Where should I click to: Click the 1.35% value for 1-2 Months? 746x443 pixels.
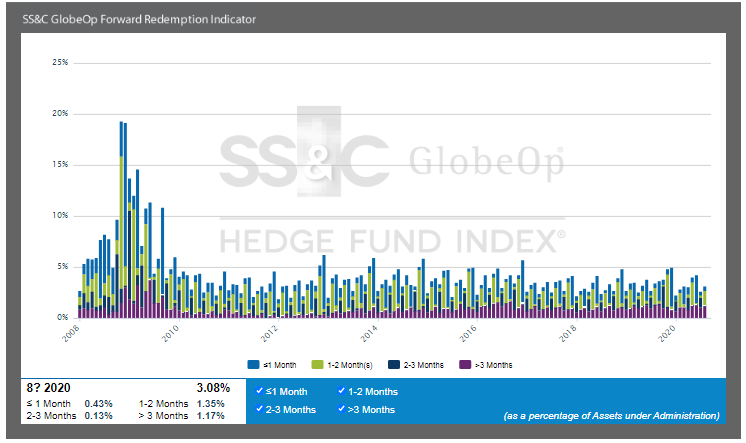tap(210, 404)
